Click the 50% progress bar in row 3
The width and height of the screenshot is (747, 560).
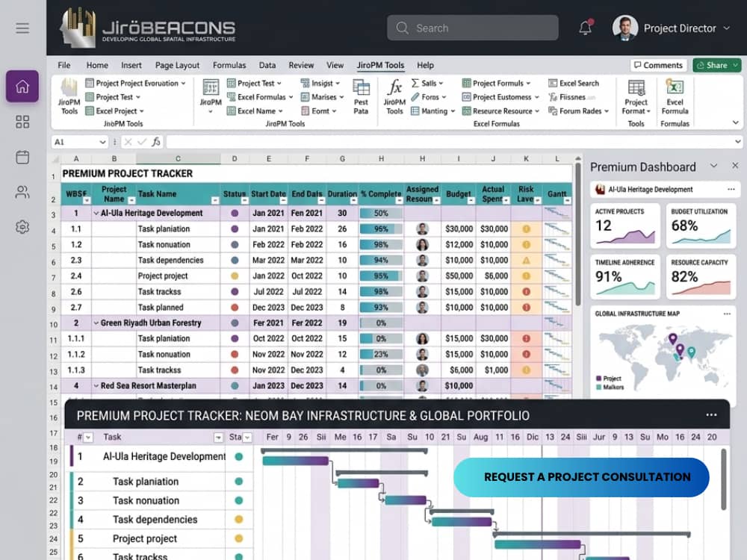click(x=381, y=214)
